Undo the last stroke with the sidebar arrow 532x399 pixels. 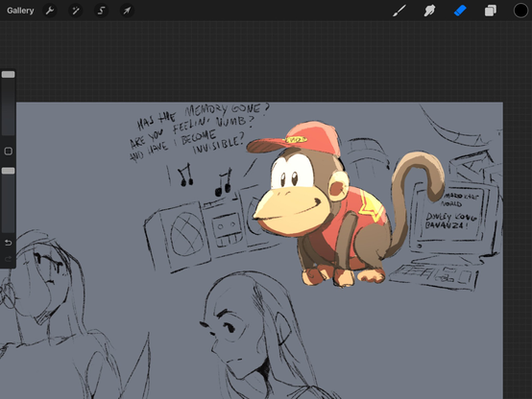(x=8, y=243)
